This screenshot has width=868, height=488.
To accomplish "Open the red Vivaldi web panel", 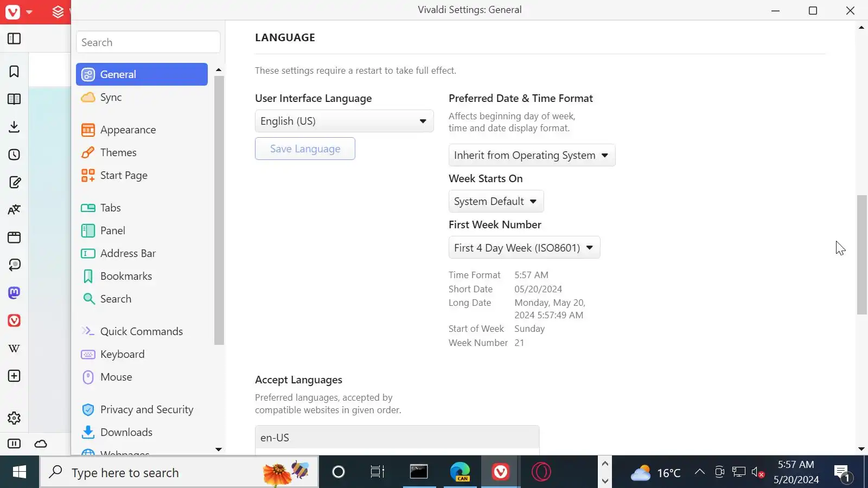I will pyautogui.click(x=14, y=320).
